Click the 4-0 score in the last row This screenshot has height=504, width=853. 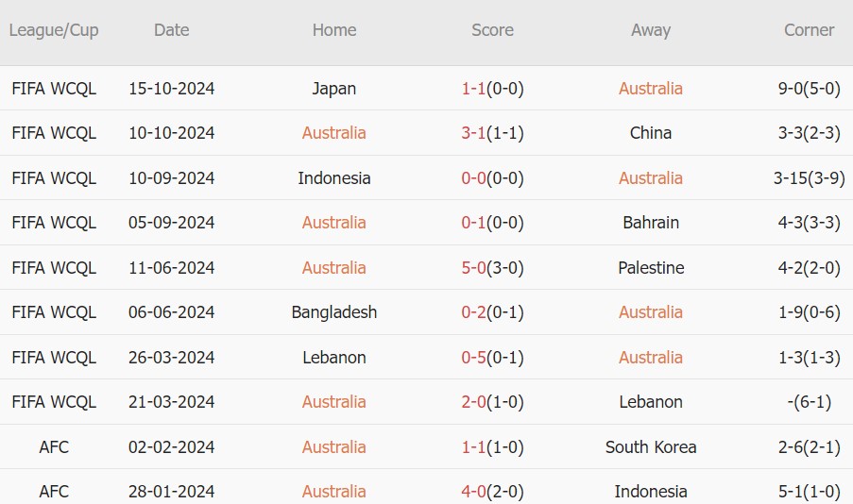click(x=473, y=492)
